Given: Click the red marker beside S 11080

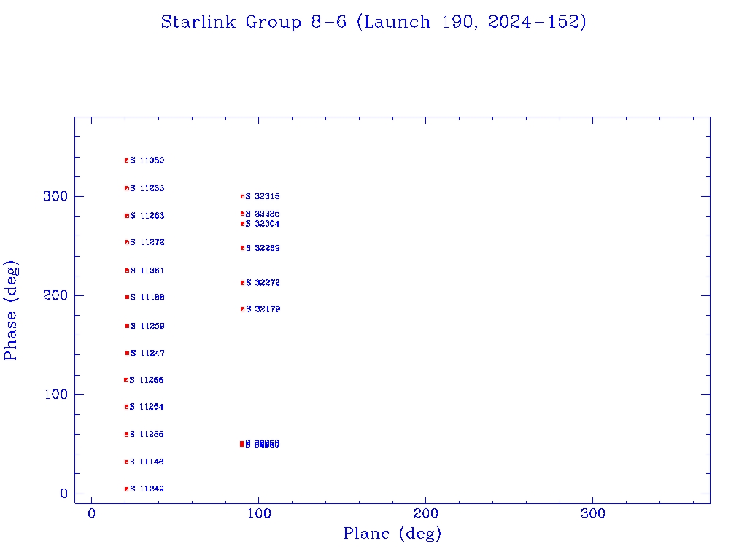Looking at the screenshot, I should [x=127, y=160].
